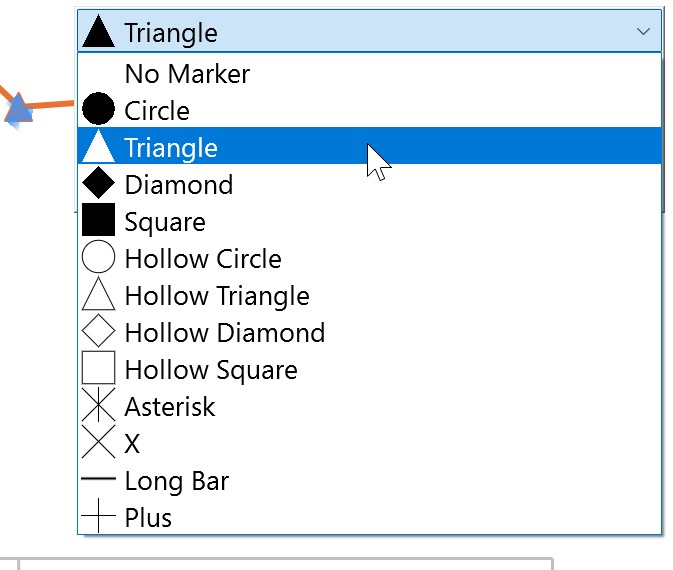
Task: Click the asterisk marker icon
Action: coord(98,406)
